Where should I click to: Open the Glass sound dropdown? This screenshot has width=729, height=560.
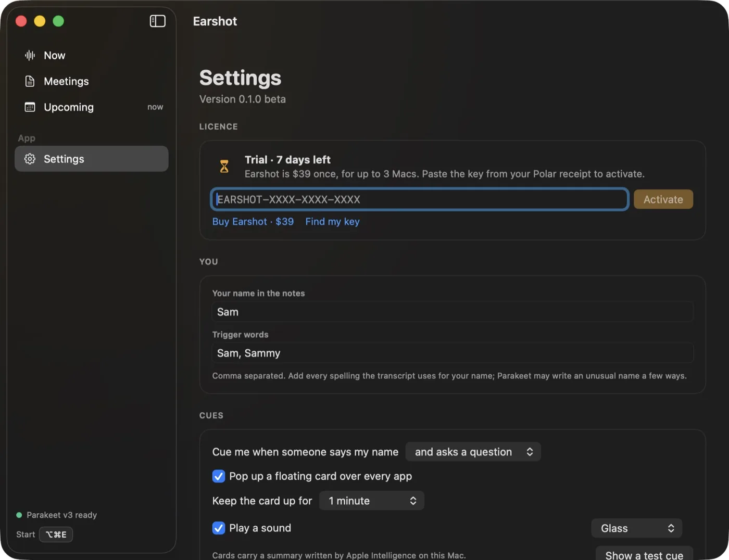[x=636, y=528]
